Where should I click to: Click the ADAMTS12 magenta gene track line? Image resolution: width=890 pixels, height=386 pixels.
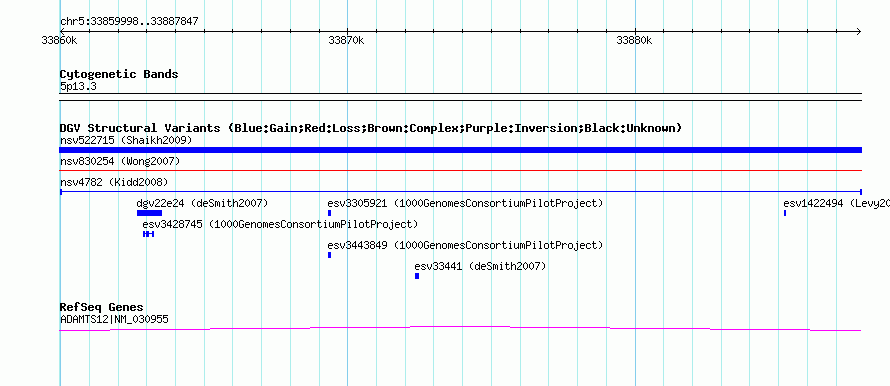point(460,328)
